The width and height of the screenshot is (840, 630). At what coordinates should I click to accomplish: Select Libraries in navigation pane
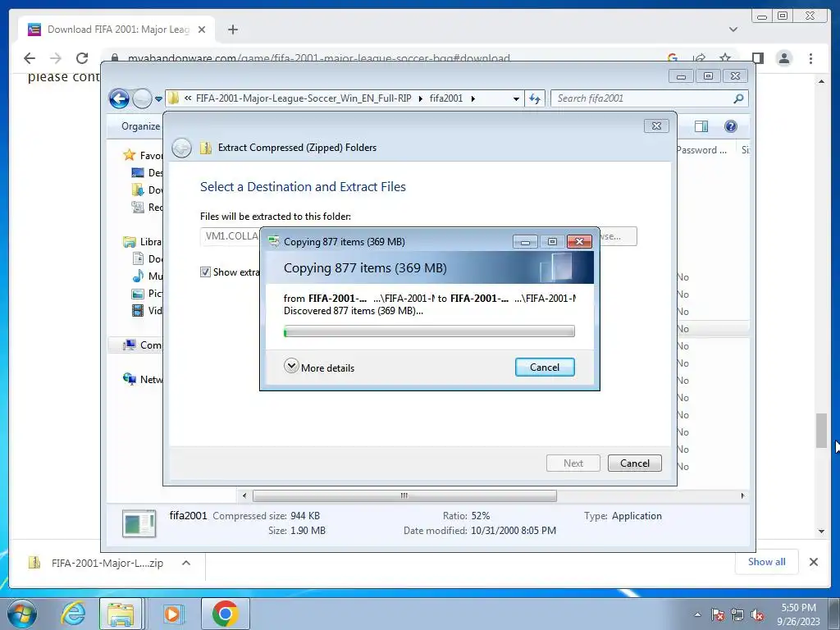[144, 242]
